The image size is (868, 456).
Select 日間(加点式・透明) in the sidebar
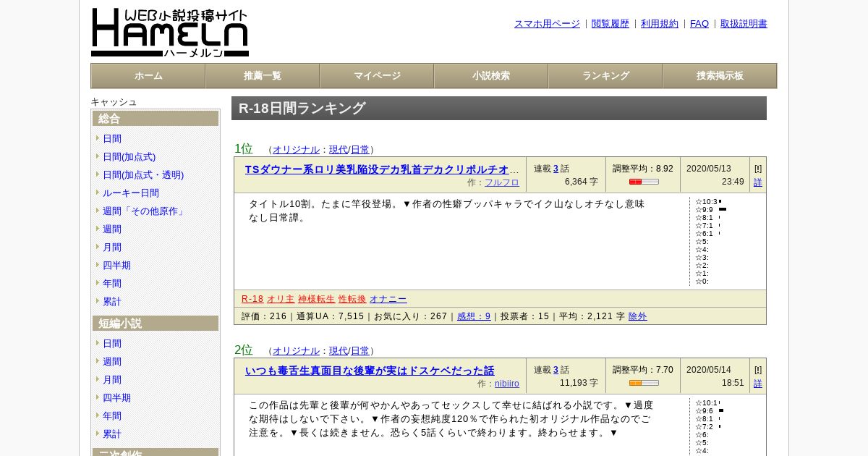click(143, 175)
